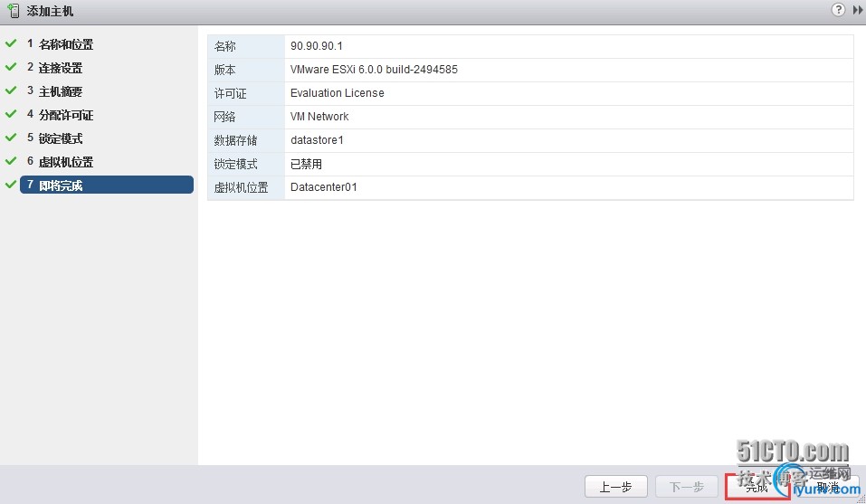Click the VMware ESXi 6.0.0 build-2494585 value

[x=374, y=70]
